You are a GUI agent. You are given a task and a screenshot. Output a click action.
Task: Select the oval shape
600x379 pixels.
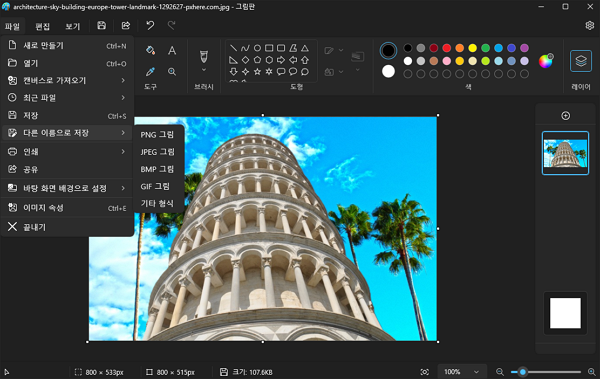click(257, 48)
